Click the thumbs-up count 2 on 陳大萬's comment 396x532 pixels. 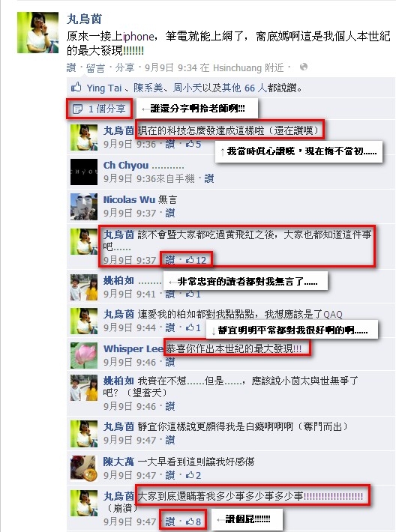(x=193, y=475)
